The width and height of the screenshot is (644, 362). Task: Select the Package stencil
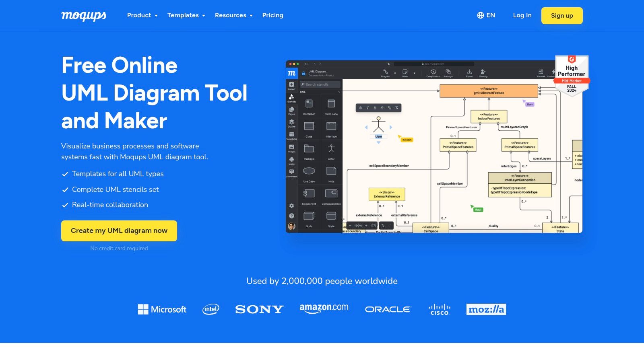[x=309, y=152]
